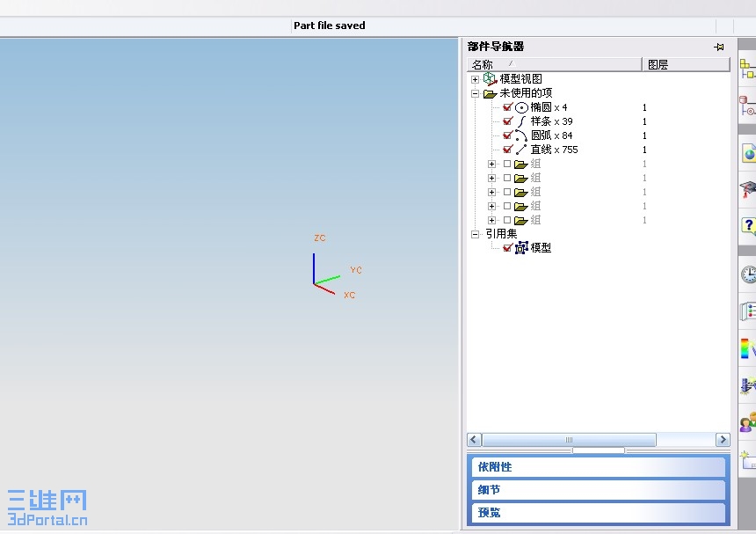Click the ellipse icon beside 椭圆 x 4
756x534 pixels.
click(x=521, y=107)
